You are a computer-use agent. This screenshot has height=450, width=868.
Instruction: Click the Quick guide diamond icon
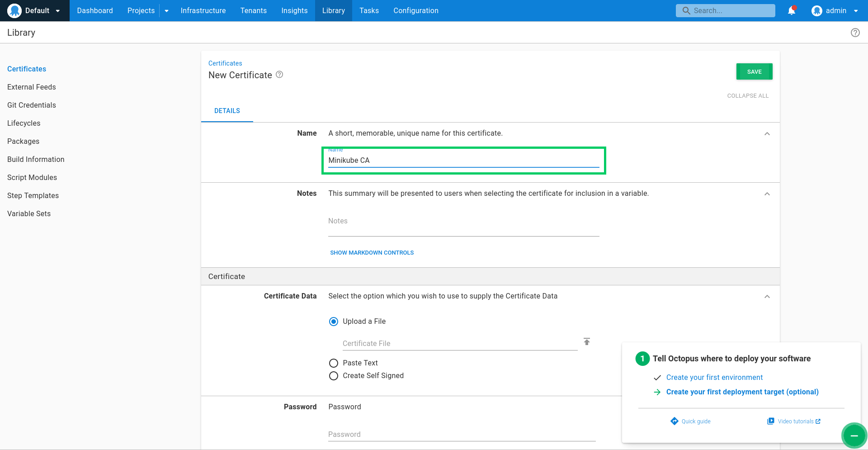coord(675,421)
